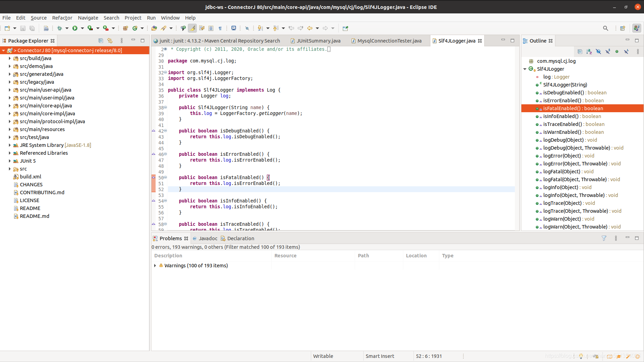Click the Last Edit Location icon

tap(291, 28)
